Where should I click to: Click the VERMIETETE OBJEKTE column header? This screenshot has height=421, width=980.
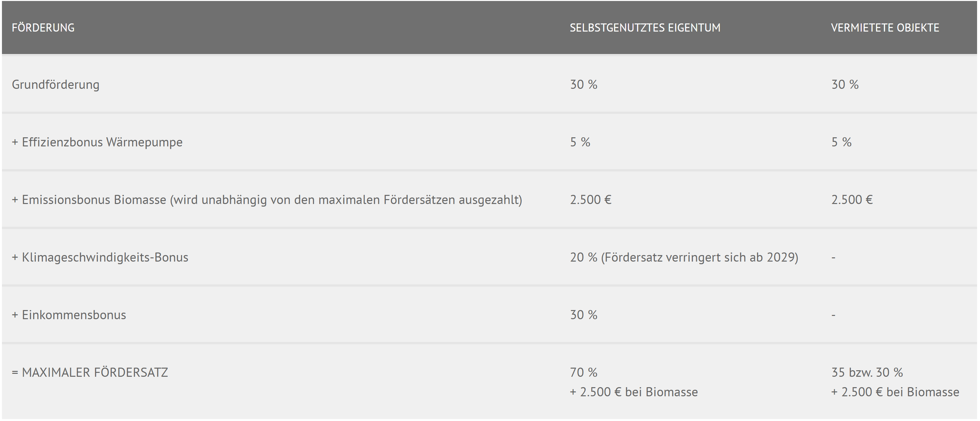point(885,28)
